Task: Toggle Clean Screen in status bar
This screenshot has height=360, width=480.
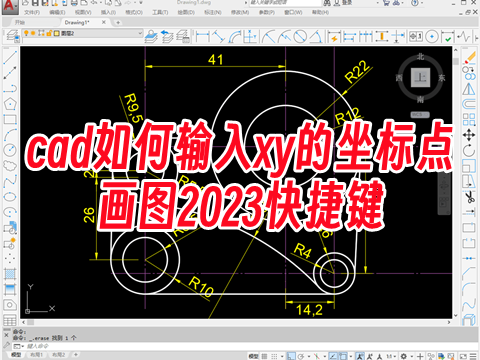Action: (464, 356)
